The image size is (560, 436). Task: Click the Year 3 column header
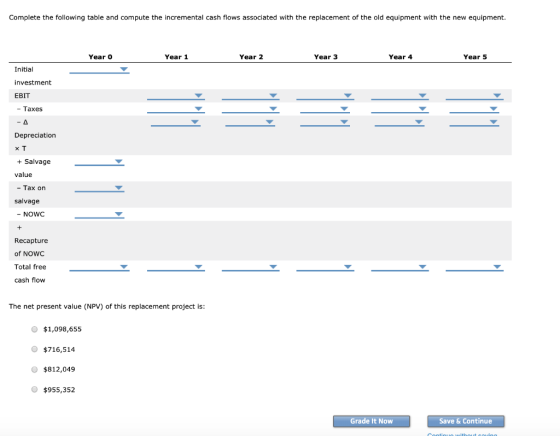click(325, 57)
